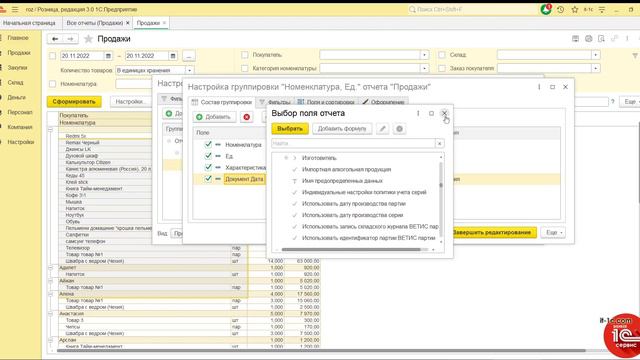Open more options in Выбор поля отчета
The height and width of the screenshot is (360, 640).
(418, 113)
